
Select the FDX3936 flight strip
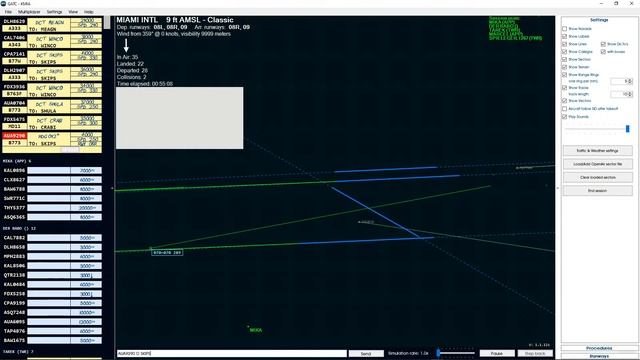(52, 90)
